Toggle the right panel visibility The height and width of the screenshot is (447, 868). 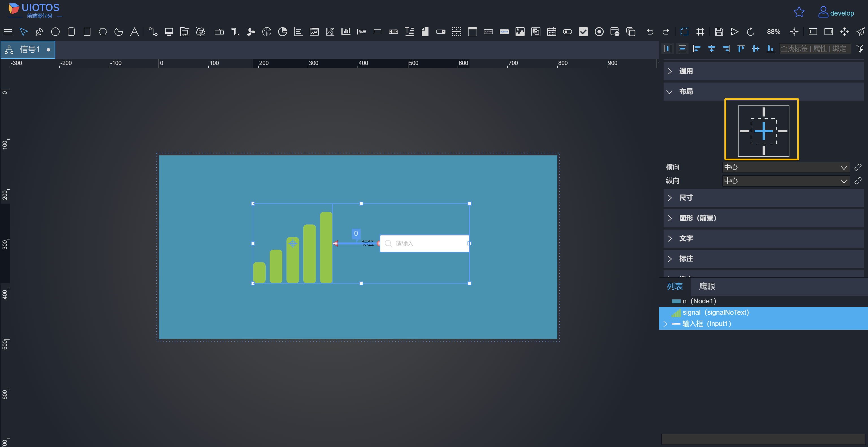[x=829, y=32]
